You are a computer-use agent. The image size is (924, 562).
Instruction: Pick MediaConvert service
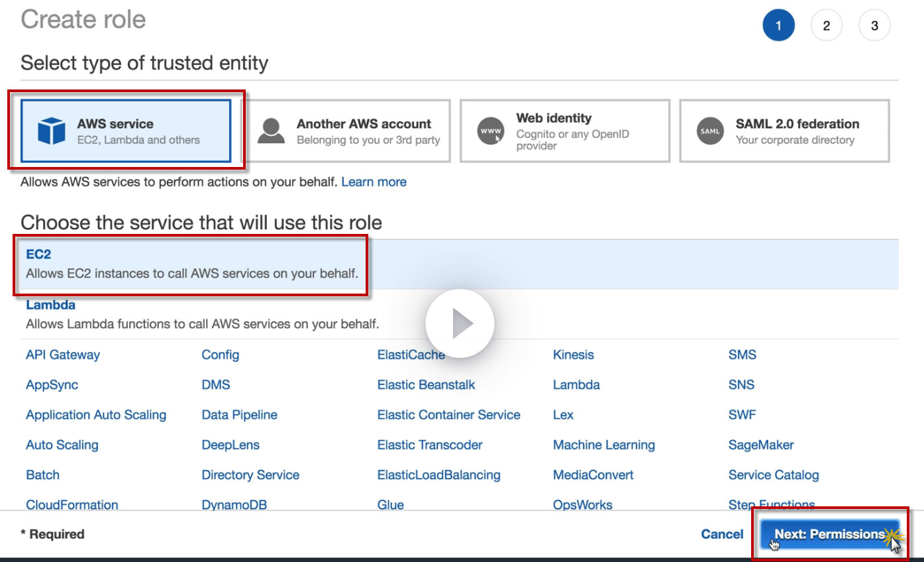pyautogui.click(x=593, y=475)
